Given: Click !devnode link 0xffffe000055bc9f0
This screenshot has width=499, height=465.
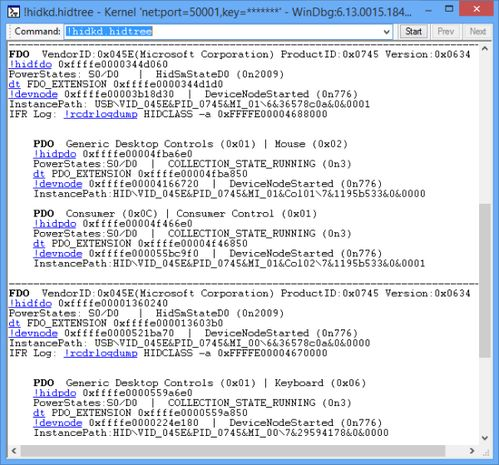Looking at the screenshot, I should pyautogui.click(x=58, y=254).
